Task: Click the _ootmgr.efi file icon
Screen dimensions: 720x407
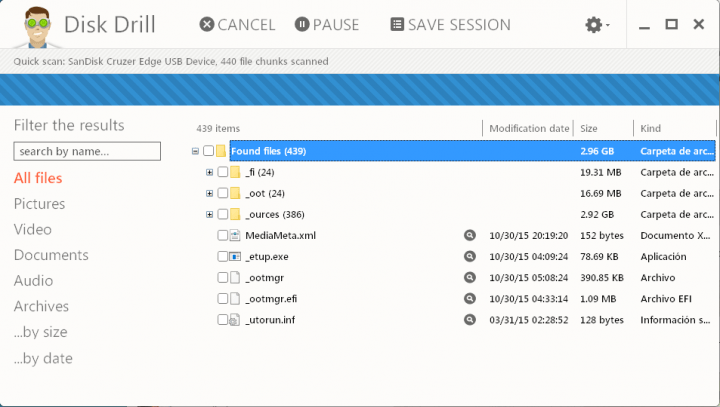Action: 235,299
